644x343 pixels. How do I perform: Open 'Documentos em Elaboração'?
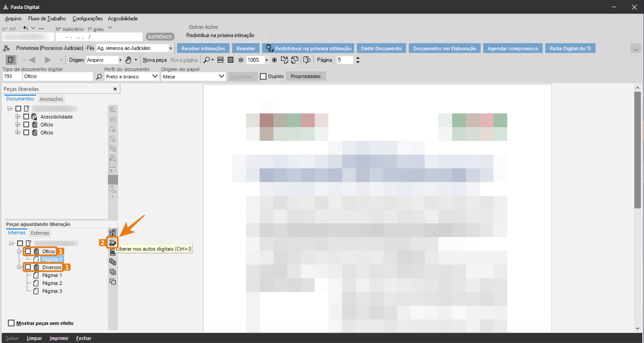click(445, 49)
